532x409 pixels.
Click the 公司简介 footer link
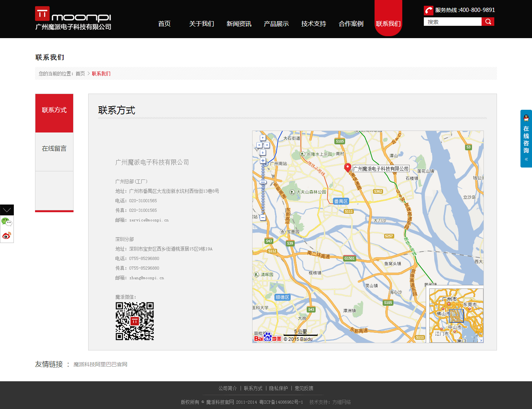coord(228,388)
